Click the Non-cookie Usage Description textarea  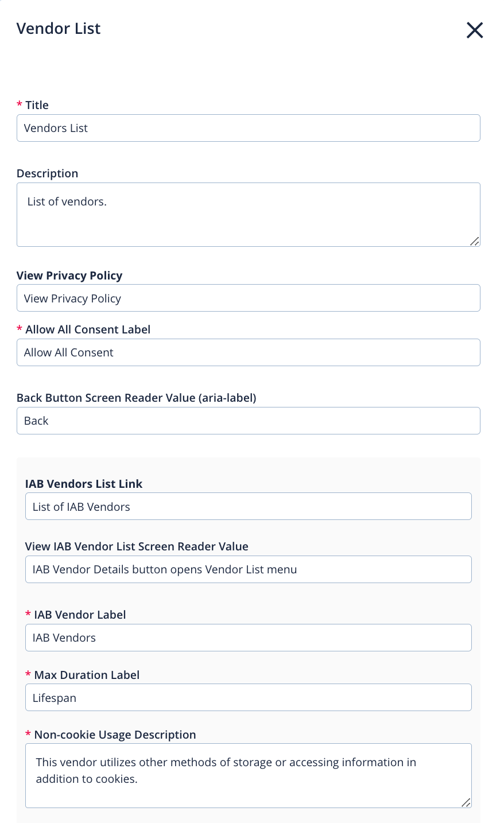click(248, 775)
